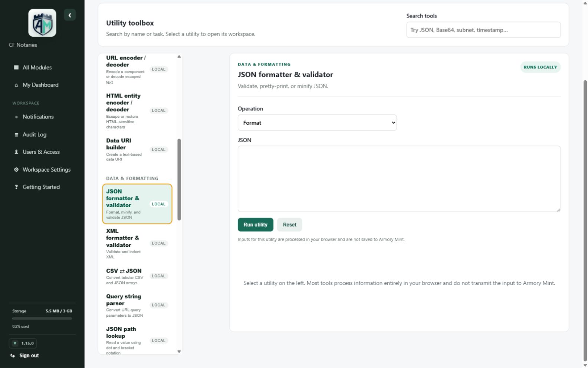The image size is (588, 368).
Task: Click the Audit Log list icon
Action: (16, 135)
